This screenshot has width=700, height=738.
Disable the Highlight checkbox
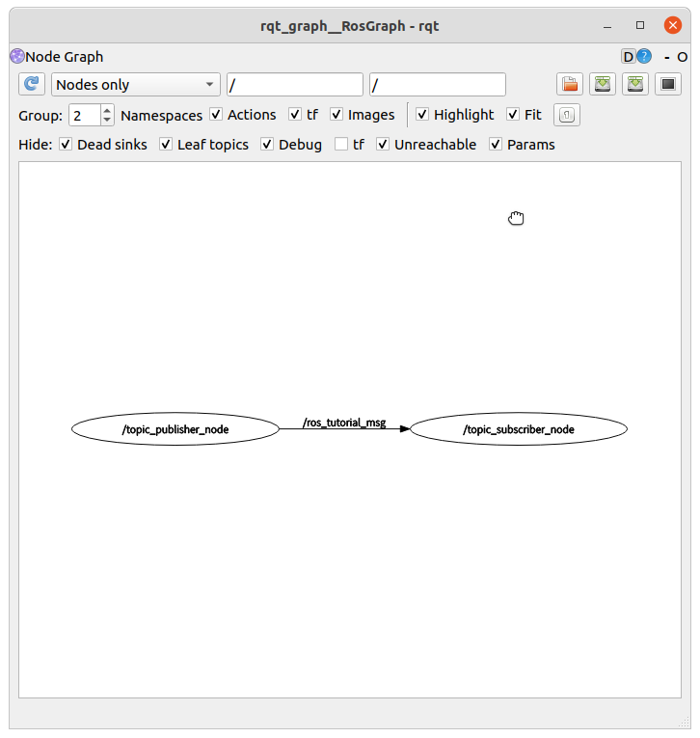[x=422, y=115]
